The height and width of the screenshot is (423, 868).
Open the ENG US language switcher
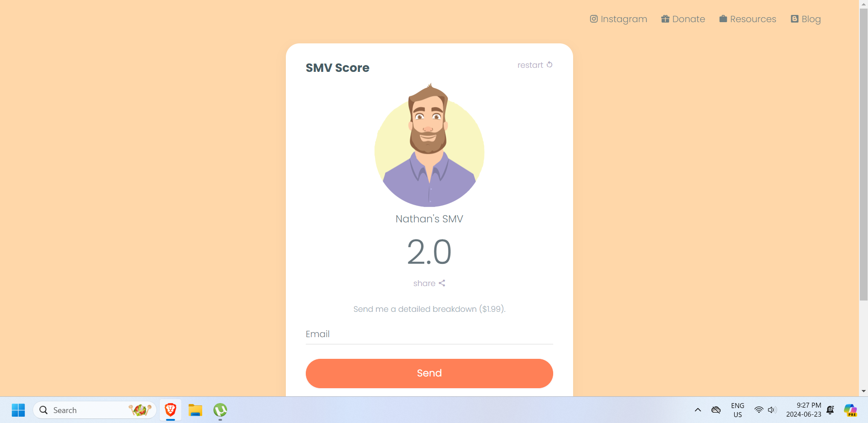(x=738, y=410)
